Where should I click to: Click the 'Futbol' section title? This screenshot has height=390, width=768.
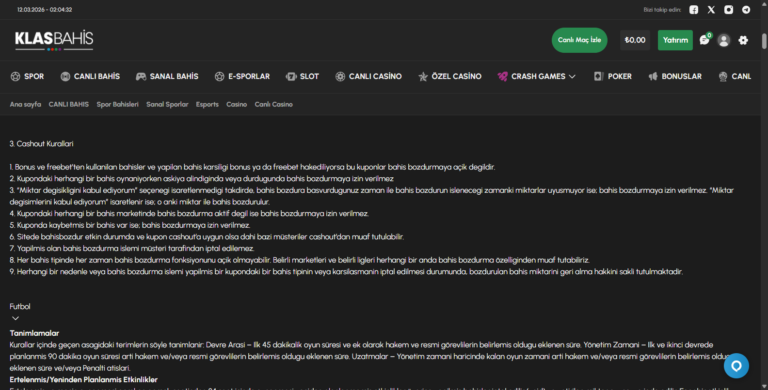click(20, 307)
